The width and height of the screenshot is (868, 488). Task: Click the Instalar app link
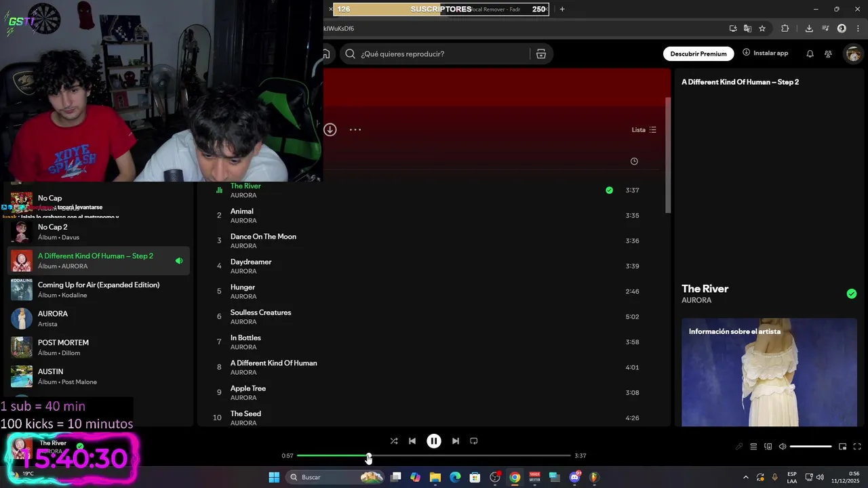(x=766, y=53)
